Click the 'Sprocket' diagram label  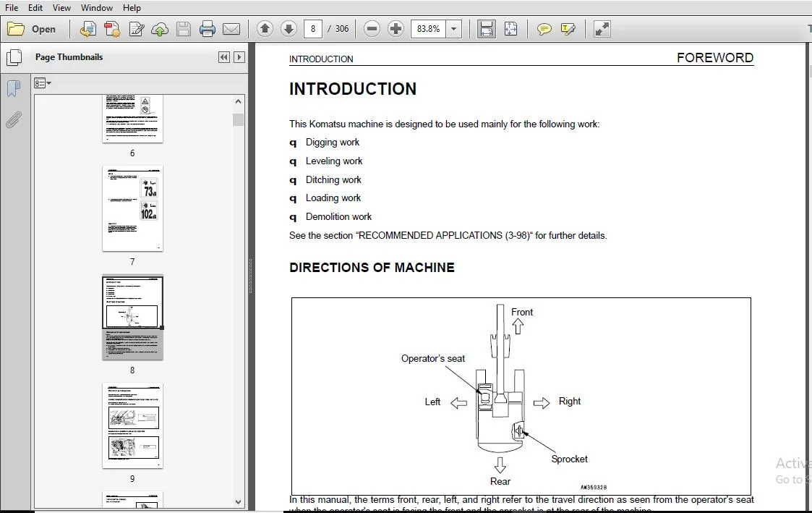click(569, 459)
